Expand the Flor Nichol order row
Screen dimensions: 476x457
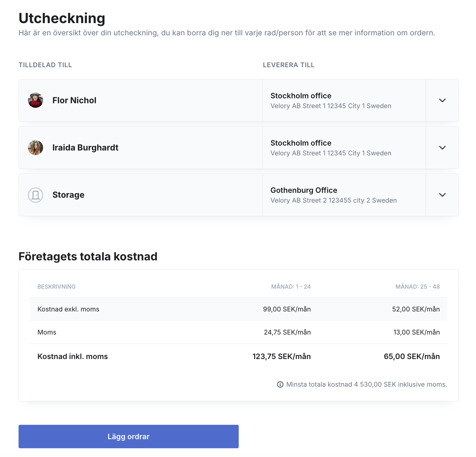pyautogui.click(x=442, y=100)
